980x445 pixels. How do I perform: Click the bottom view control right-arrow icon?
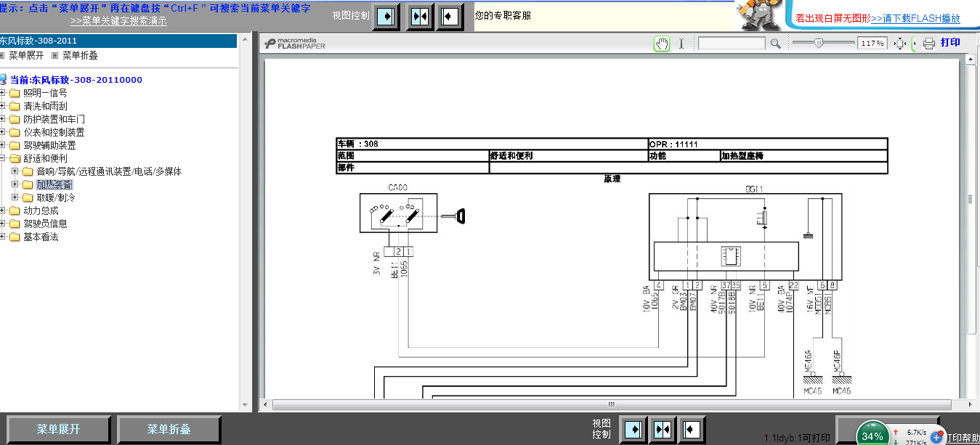pos(633,428)
